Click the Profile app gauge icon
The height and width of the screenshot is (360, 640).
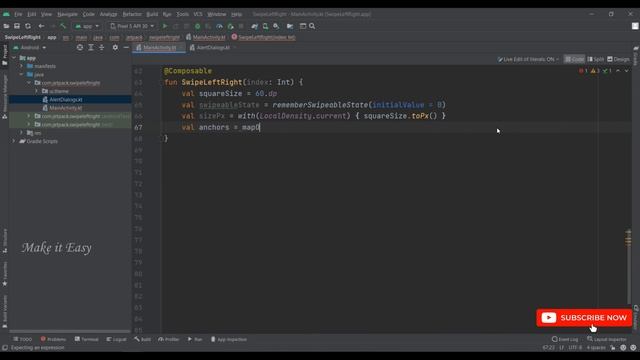219,26
